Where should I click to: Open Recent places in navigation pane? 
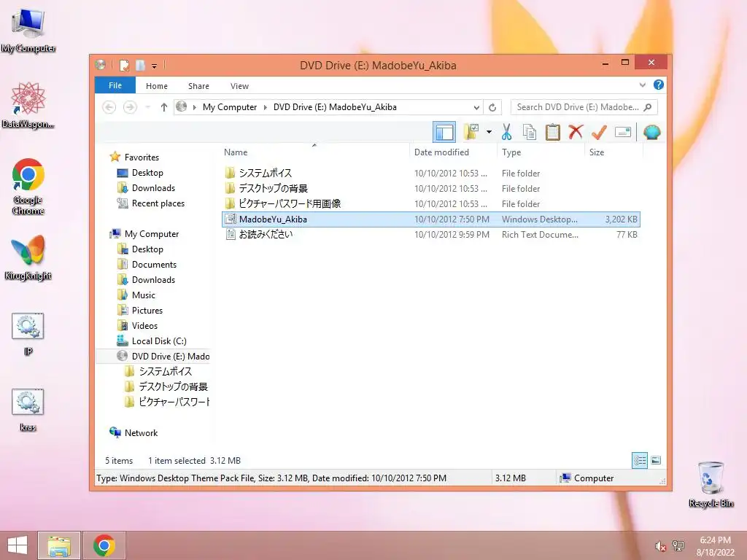(158, 203)
